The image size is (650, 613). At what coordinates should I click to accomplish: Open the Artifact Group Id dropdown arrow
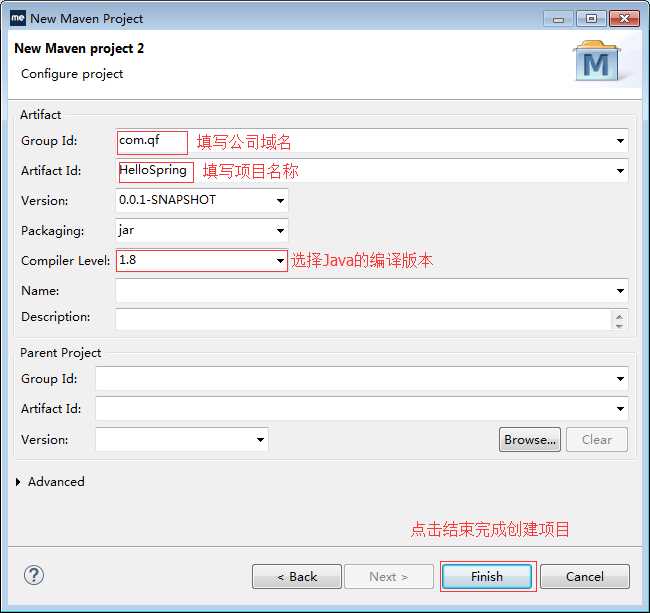(620, 141)
